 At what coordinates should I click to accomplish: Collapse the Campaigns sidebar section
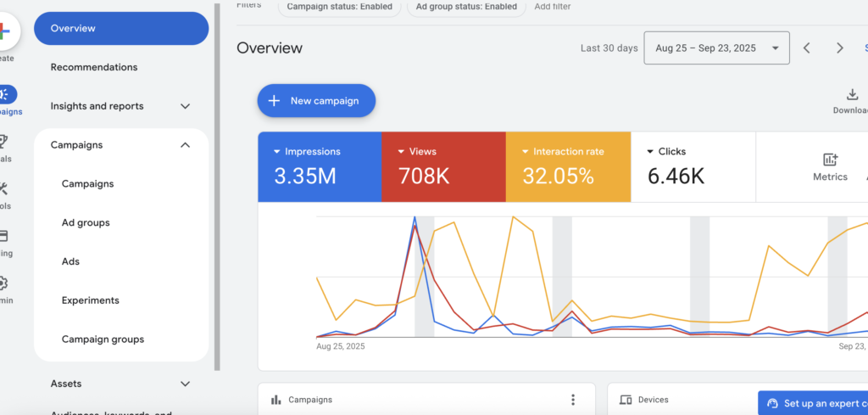tap(186, 145)
